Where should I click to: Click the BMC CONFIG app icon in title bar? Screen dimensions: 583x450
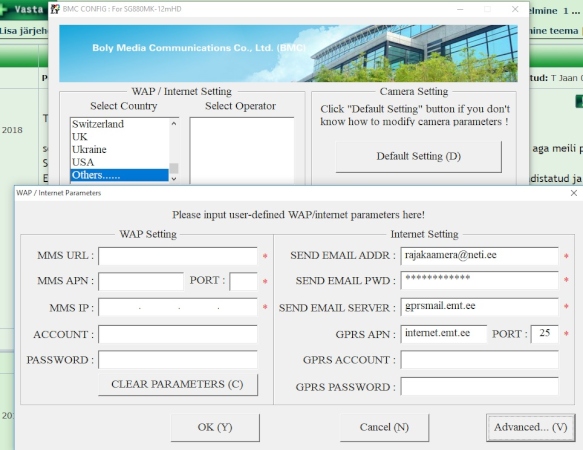pos(55,9)
